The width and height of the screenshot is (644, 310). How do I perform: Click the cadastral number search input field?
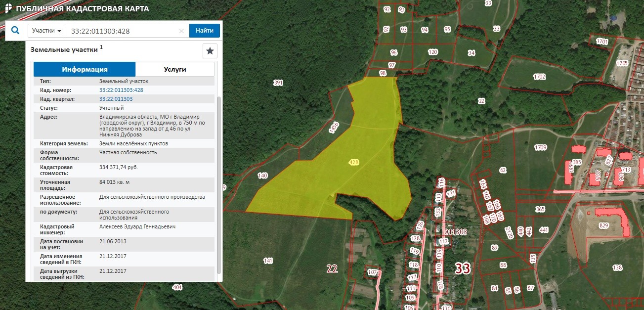[x=124, y=31]
